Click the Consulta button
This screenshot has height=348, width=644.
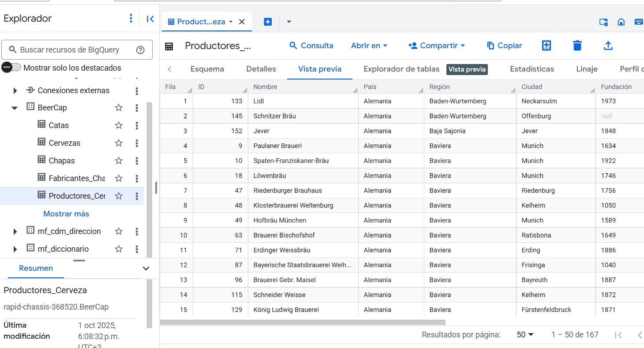pos(311,45)
